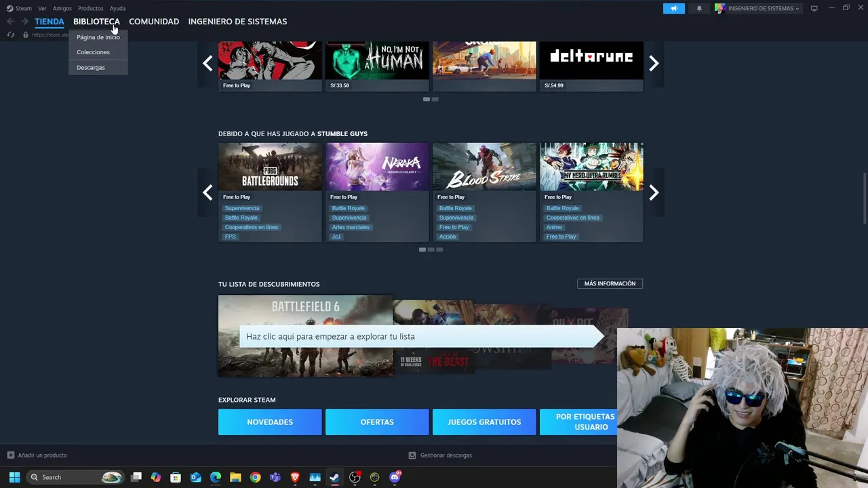This screenshot has height=488, width=868.
Task: Click the Acción tag under Blood Strike
Action: [448, 237]
